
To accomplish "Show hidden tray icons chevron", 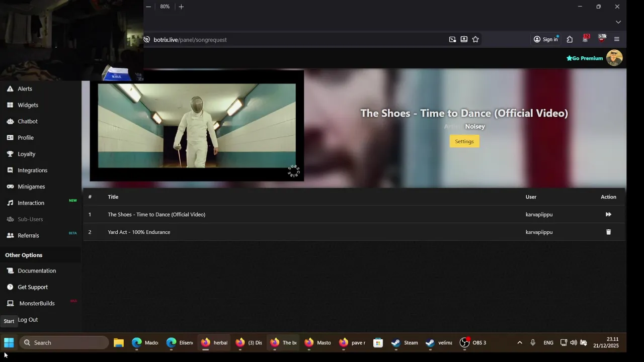I will click(520, 343).
